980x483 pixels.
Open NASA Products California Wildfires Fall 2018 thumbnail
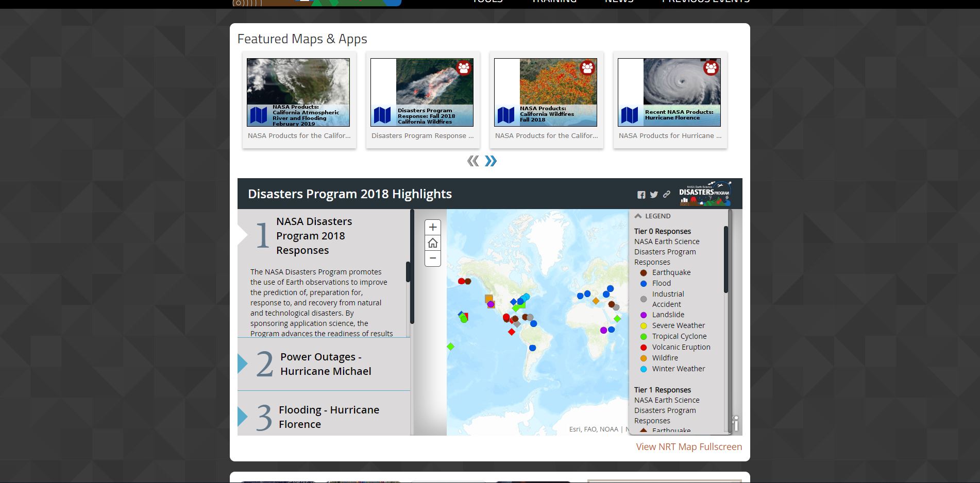546,92
